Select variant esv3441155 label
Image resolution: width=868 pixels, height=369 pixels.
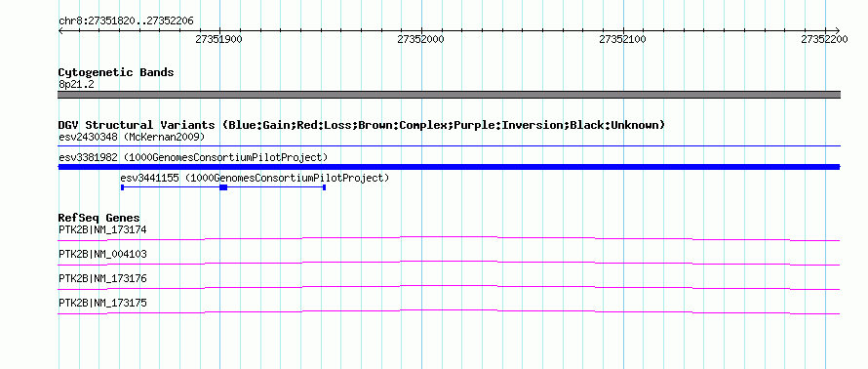(x=256, y=178)
